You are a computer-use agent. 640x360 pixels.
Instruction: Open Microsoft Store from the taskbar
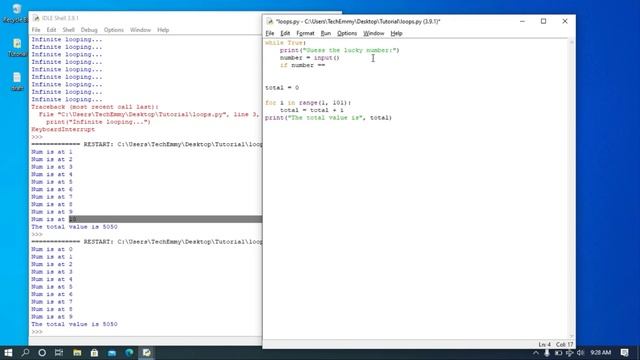[x=94, y=353]
